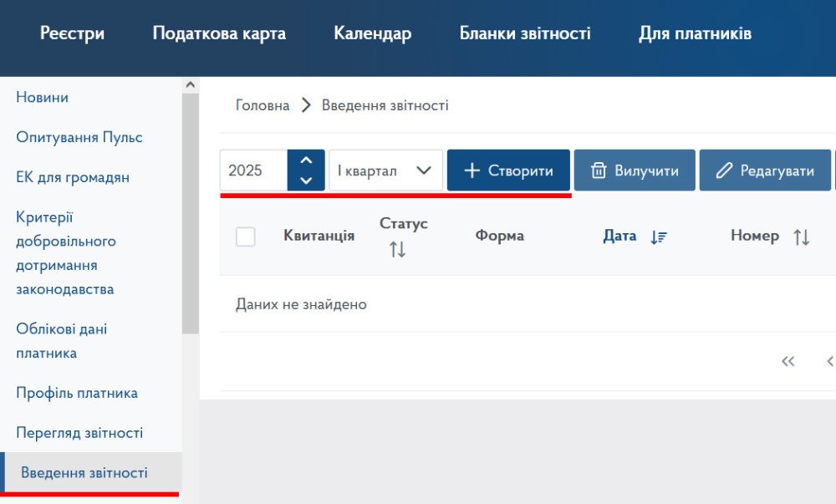The width and height of the screenshot is (836, 504).
Task: Click the double-chevron first page pagination icon
Action: pyautogui.click(x=787, y=361)
